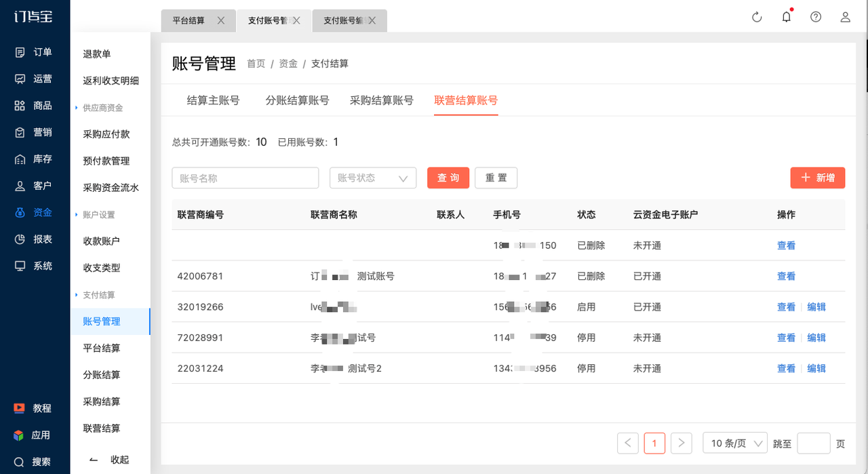This screenshot has width=868, height=474.
Task: Click 编辑 for row 72028991
Action: [816, 338]
